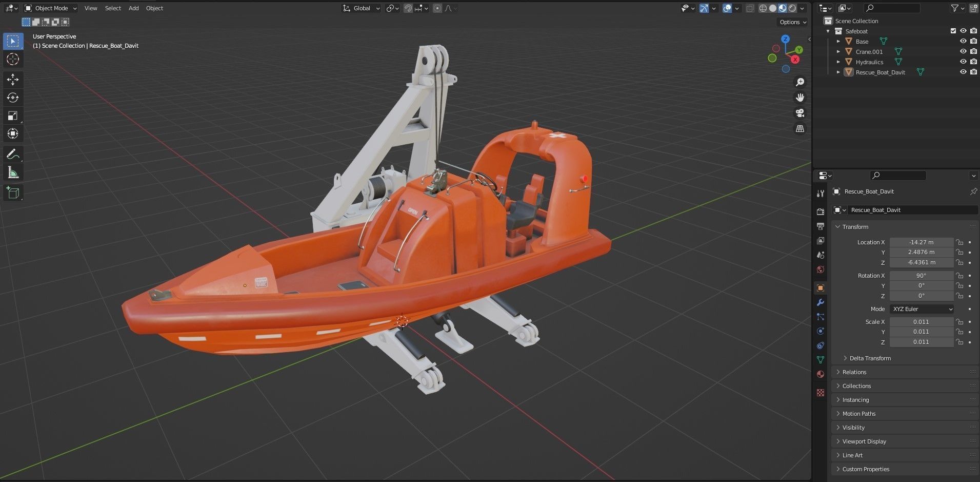This screenshot has width=980, height=482.
Task: Open the Add menu
Action: 133,8
